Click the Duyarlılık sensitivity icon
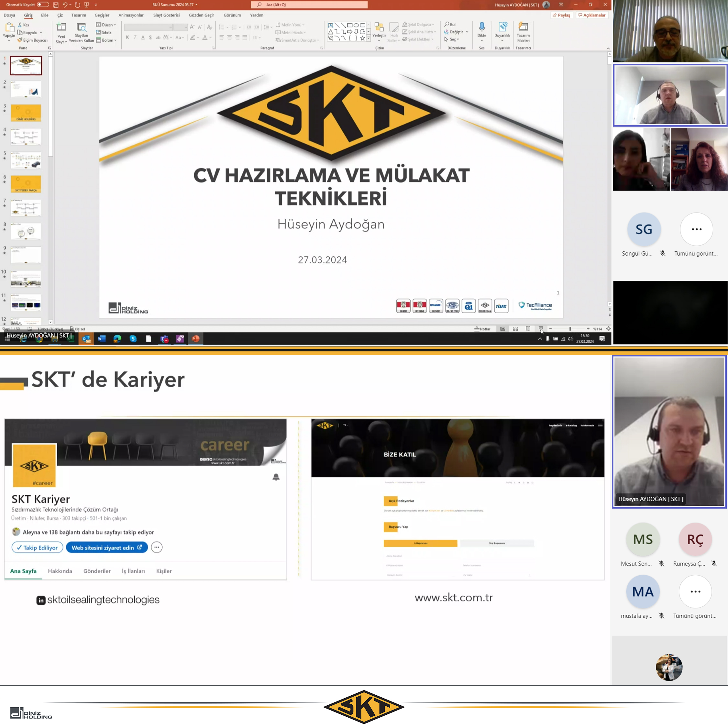This screenshot has height=728, width=728. coord(503,27)
